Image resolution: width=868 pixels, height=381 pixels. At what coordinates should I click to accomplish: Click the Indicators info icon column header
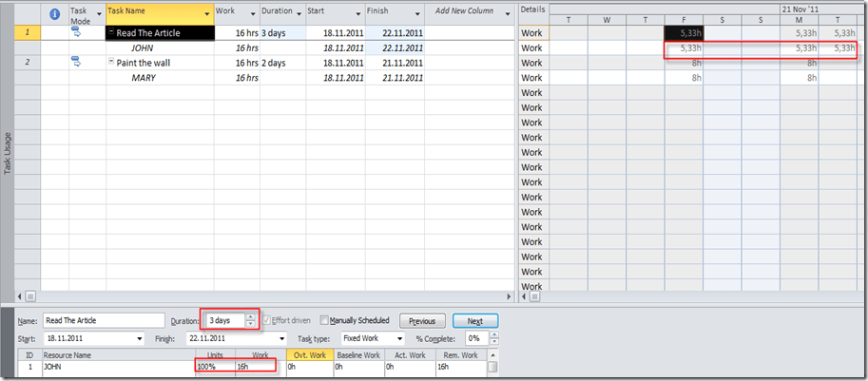click(x=53, y=14)
